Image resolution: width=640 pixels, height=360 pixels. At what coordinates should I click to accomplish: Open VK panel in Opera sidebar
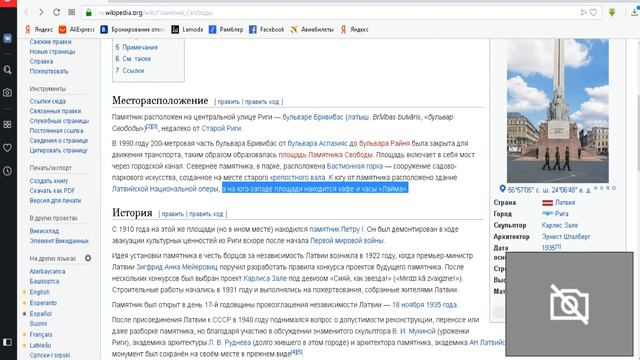[x=7, y=38]
